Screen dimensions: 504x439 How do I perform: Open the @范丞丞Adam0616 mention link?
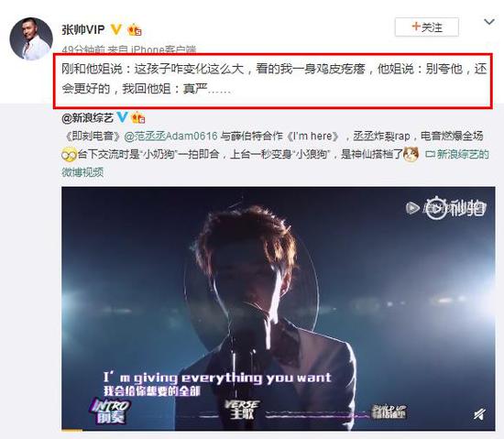[170, 136]
